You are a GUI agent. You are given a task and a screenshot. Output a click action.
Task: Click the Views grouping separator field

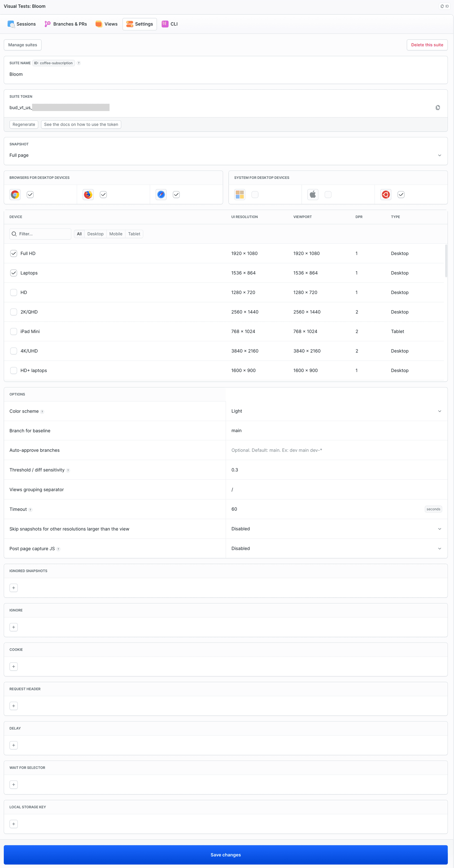point(336,490)
